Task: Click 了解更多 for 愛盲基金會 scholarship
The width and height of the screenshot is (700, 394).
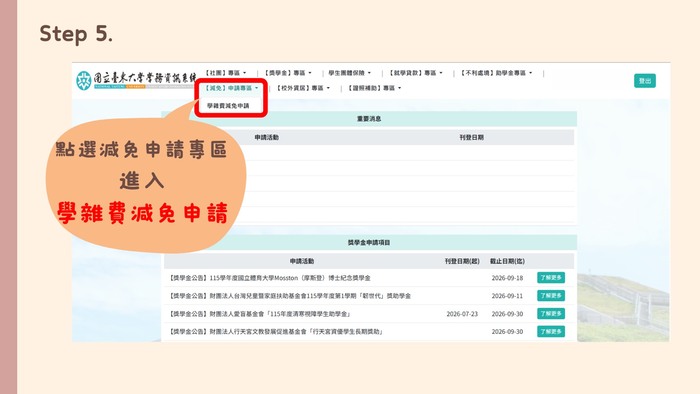Action: [x=551, y=314]
